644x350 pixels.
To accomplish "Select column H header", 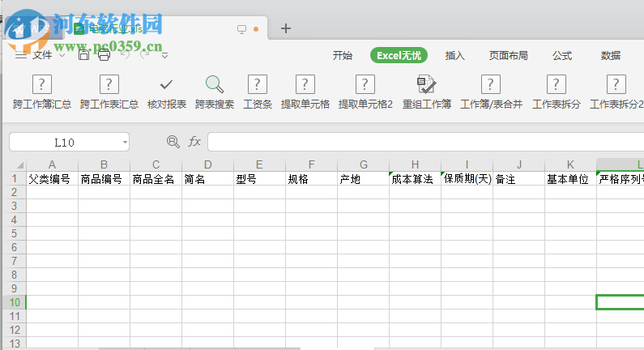I will 416,164.
